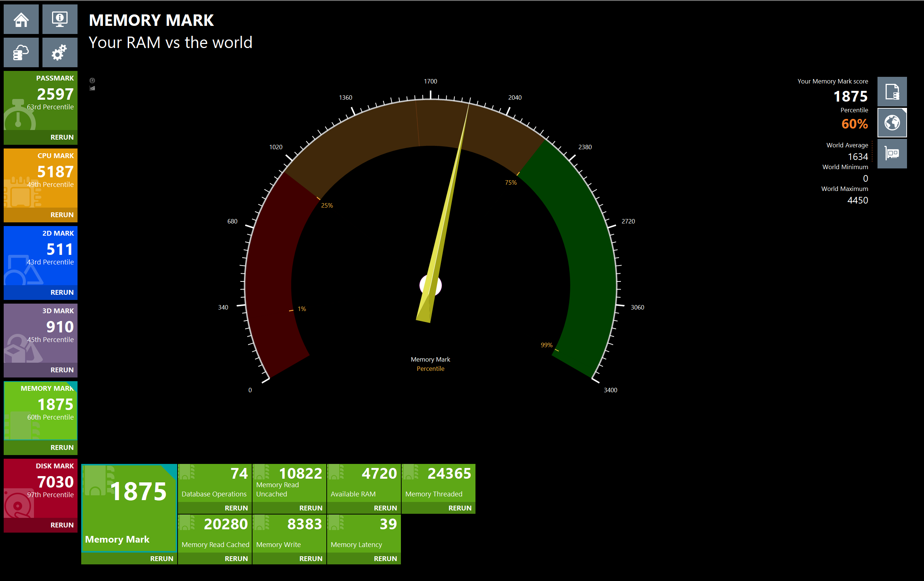The height and width of the screenshot is (581, 924).
Task: Open the settings gears icon
Action: [x=59, y=52]
